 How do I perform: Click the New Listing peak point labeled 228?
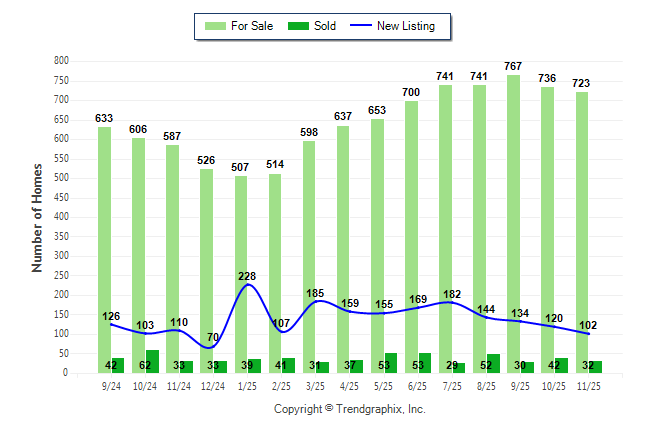point(247,285)
